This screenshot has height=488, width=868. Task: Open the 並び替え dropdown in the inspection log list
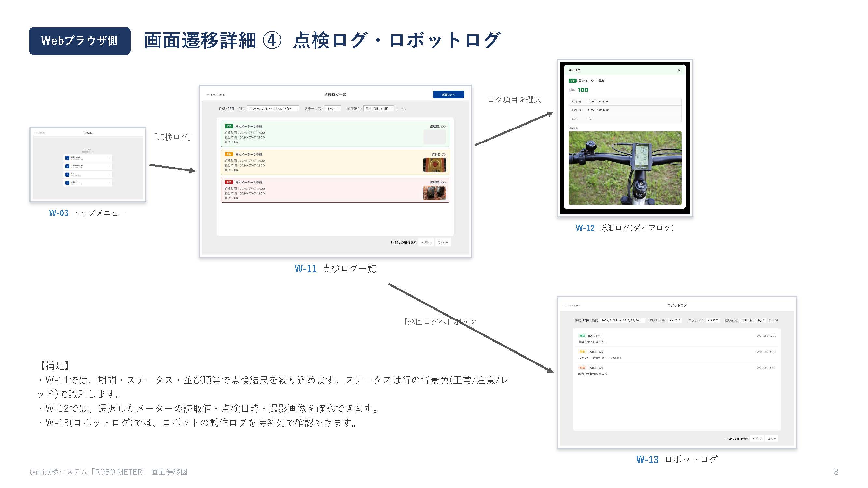(x=379, y=108)
